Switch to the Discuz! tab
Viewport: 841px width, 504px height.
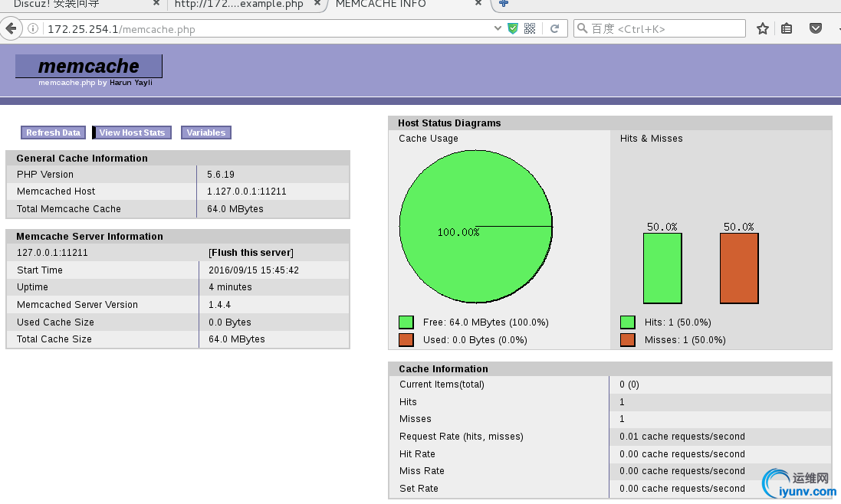pyautogui.click(x=80, y=4)
